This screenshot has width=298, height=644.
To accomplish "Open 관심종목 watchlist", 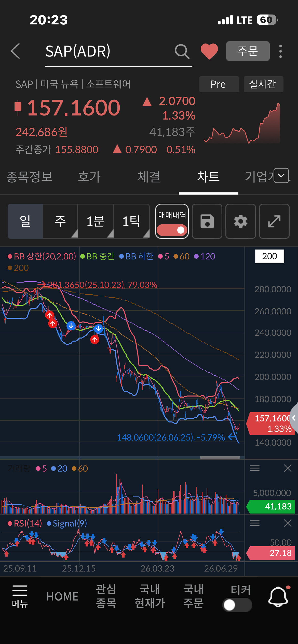I will click(106, 596).
